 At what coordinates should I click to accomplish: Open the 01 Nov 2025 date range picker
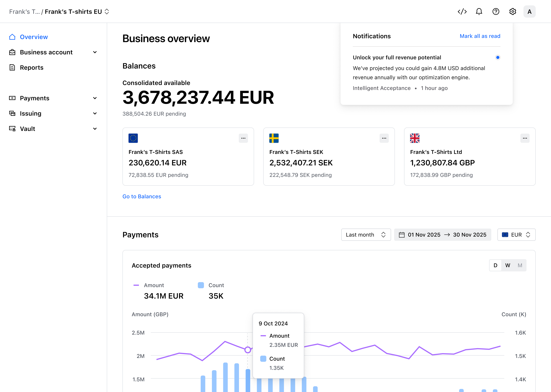[x=443, y=235]
